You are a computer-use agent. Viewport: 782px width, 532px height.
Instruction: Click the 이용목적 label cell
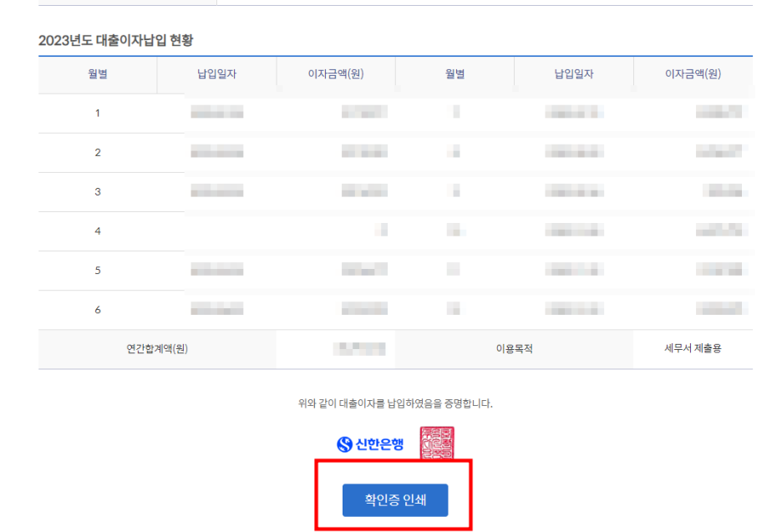point(514,349)
